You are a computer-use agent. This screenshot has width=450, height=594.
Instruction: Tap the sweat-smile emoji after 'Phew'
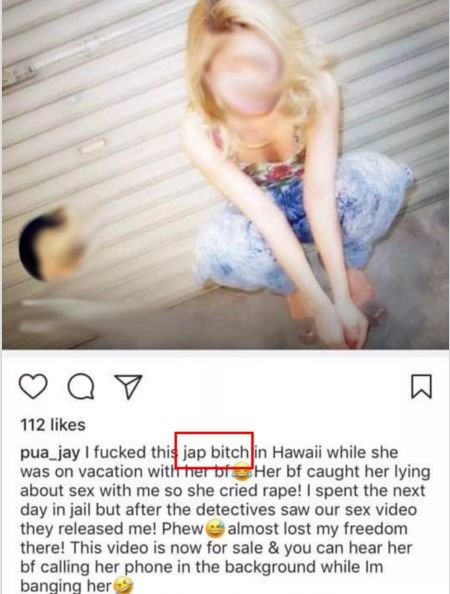click(x=215, y=529)
